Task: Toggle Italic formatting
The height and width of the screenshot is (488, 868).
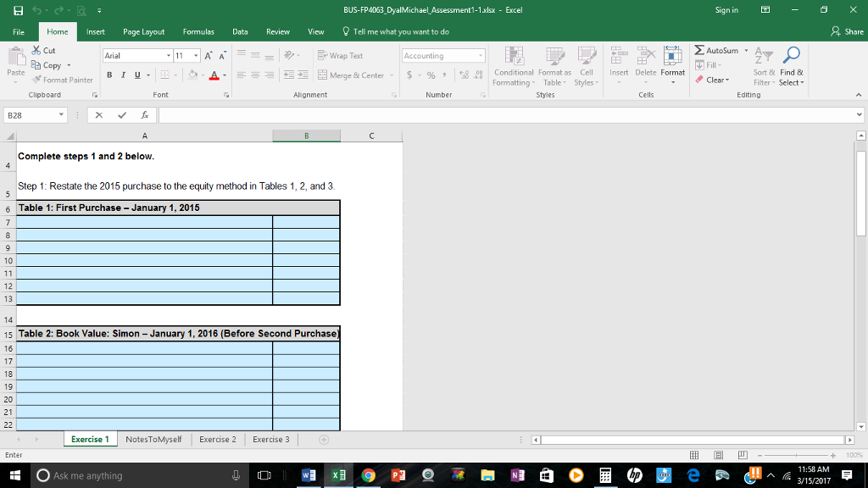Action: (123, 75)
